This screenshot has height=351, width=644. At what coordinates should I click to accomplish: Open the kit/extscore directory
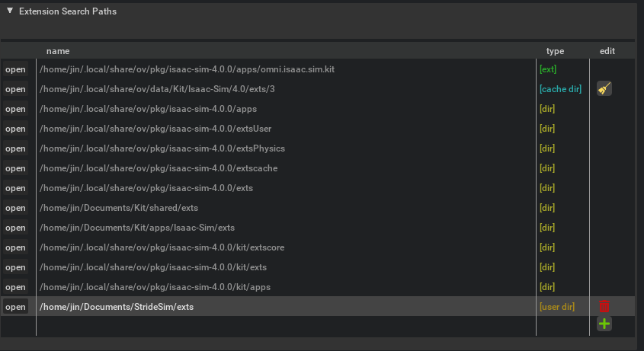15,247
